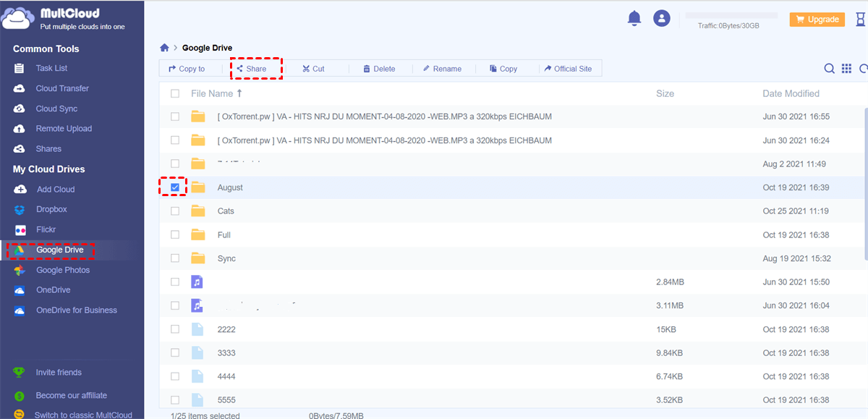Toggle the File Name sort order arrow
This screenshot has height=419, width=868.
(239, 93)
